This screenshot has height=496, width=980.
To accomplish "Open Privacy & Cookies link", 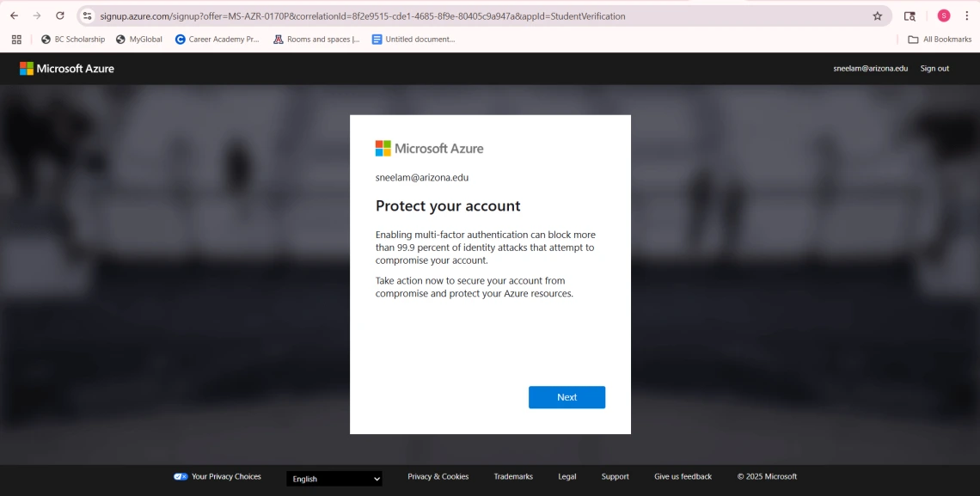I will click(x=438, y=476).
